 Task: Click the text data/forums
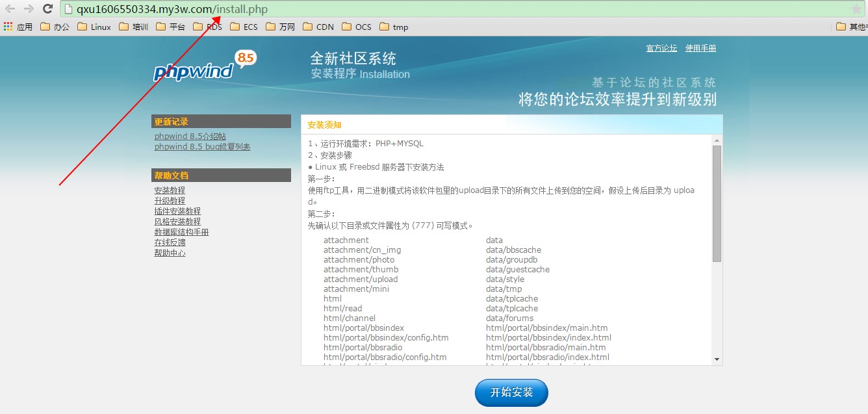(509, 318)
